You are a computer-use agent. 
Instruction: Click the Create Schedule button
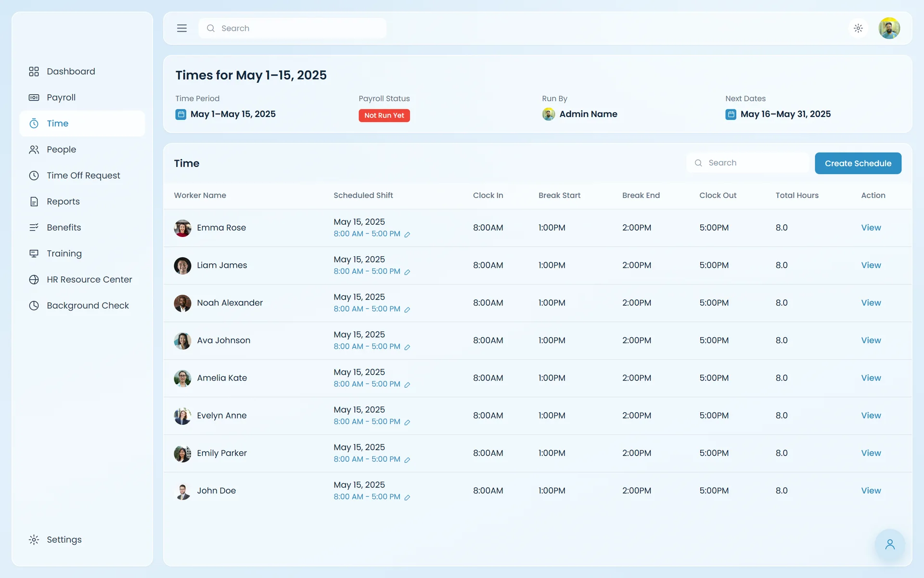click(858, 163)
